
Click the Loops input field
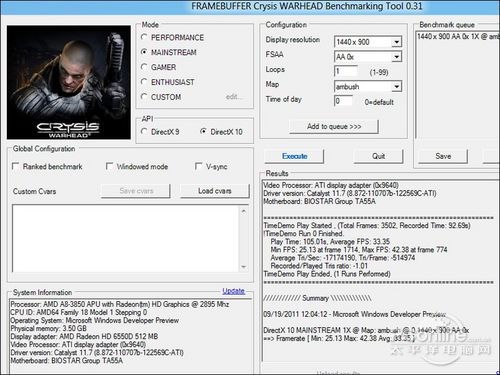(x=346, y=71)
